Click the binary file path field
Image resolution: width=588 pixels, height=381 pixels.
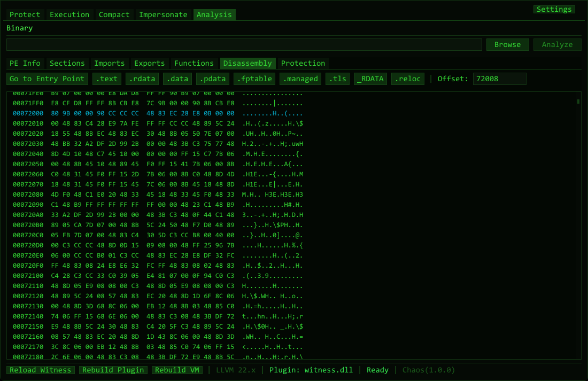[244, 45]
